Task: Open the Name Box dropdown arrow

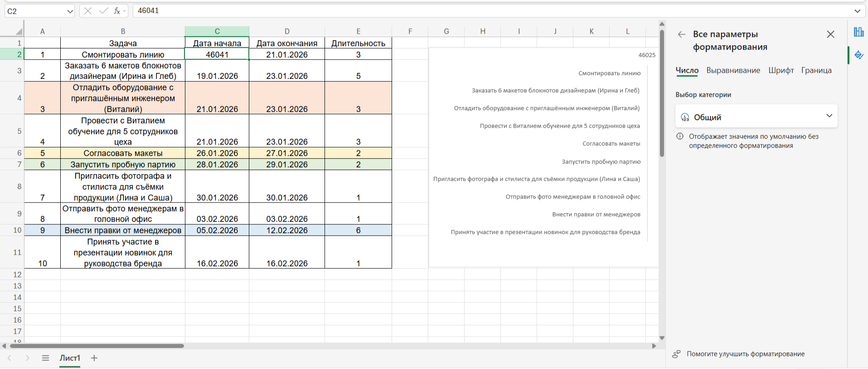Action: point(70,11)
